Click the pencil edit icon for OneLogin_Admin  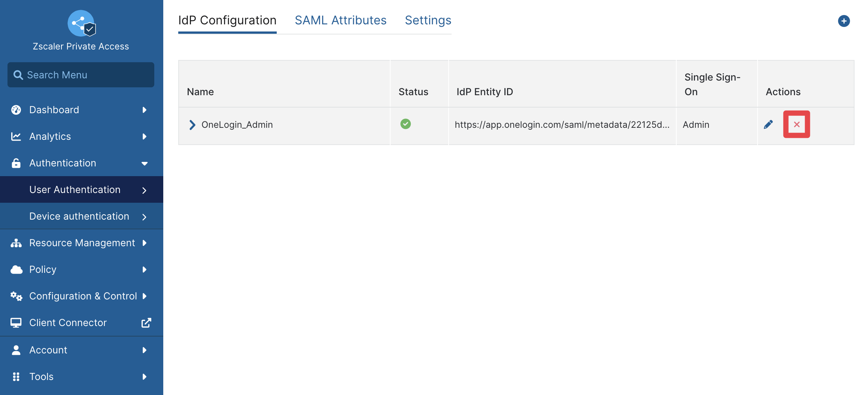coord(768,125)
